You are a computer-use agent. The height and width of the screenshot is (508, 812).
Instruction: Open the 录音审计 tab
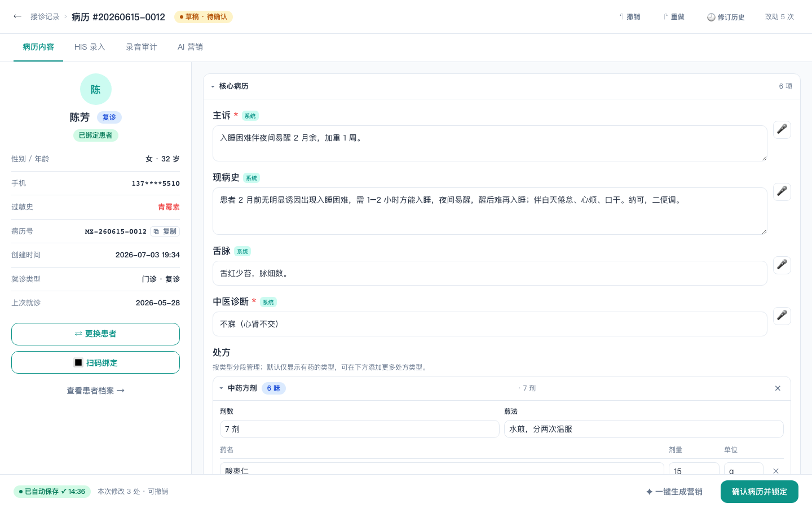pyautogui.click(x=142, y=47)
